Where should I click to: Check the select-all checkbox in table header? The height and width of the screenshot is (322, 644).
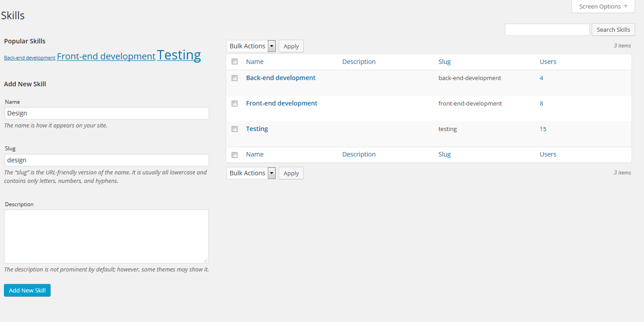(x=234, y=62)
